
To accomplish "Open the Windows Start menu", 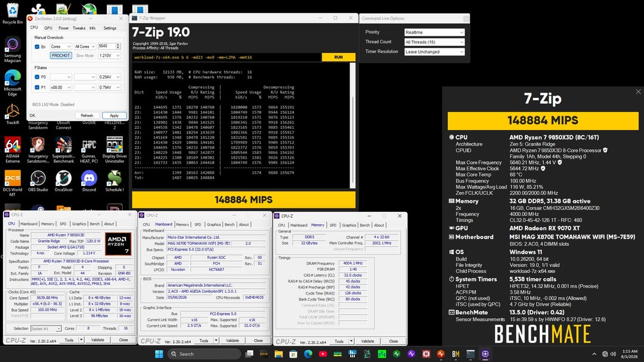I will (159, 354).
